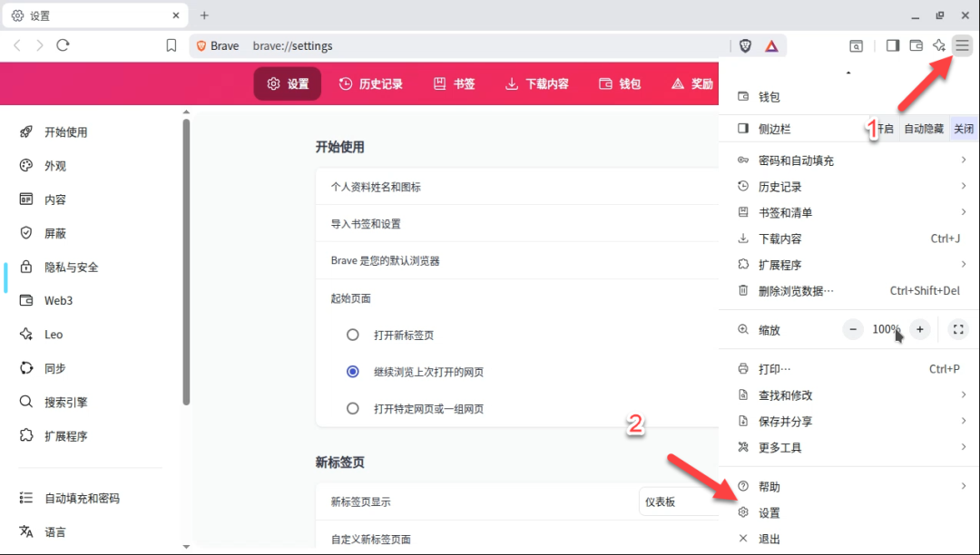Click the 设置 top navigation tab

(x=288, y=83)
